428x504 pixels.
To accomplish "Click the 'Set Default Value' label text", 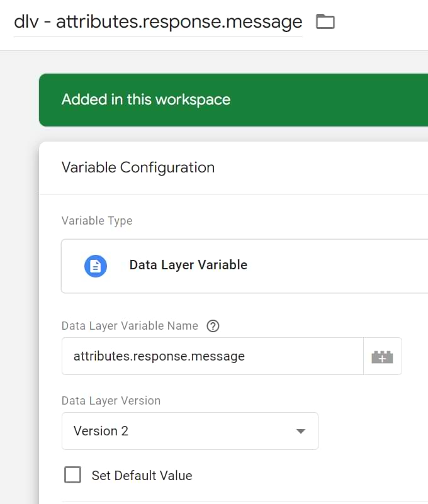I will tap(142, 476).
